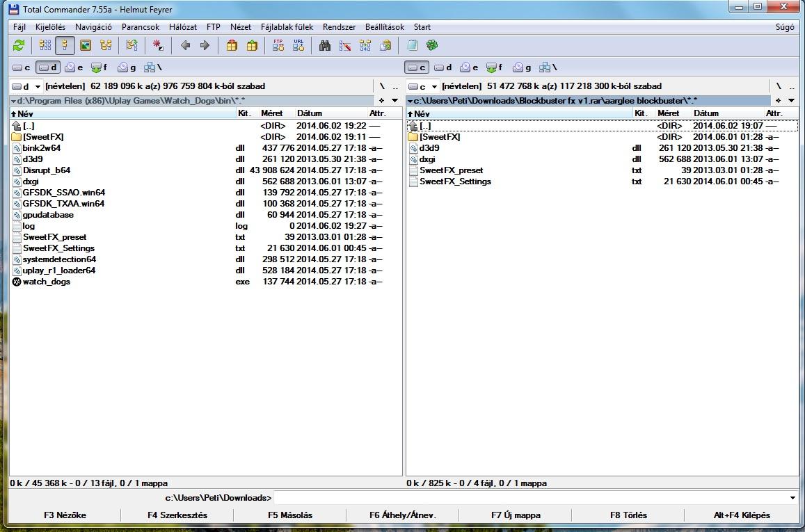This screenshot has width=805, height=532.
Task: Unpack files with the green-arrow box icon
Action: point(252,46)
